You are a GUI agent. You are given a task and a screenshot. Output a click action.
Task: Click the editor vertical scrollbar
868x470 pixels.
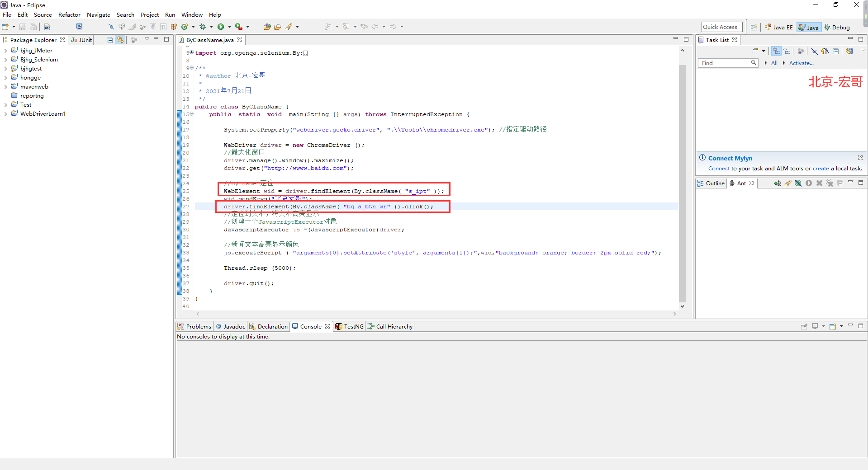(x=682, y=183)
